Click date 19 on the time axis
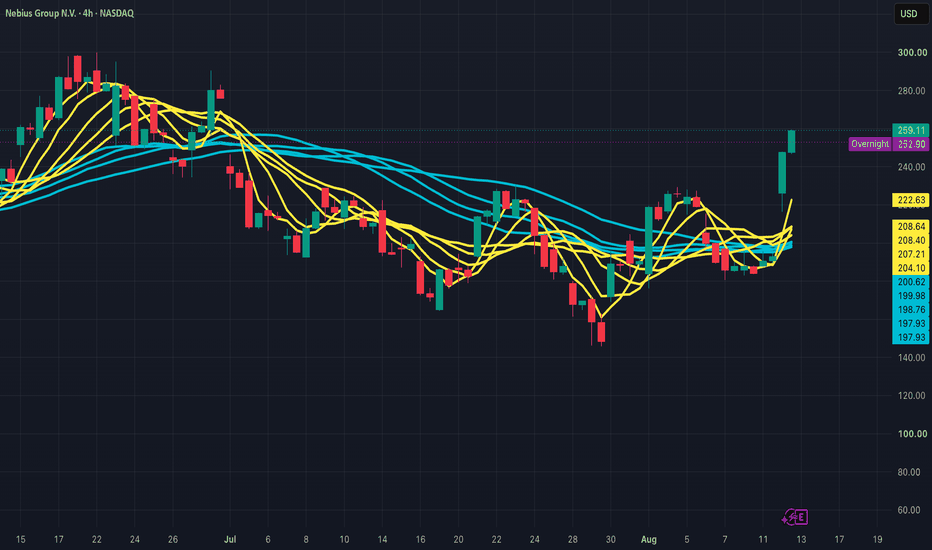932x550 pixels. [x=877, y=539]
